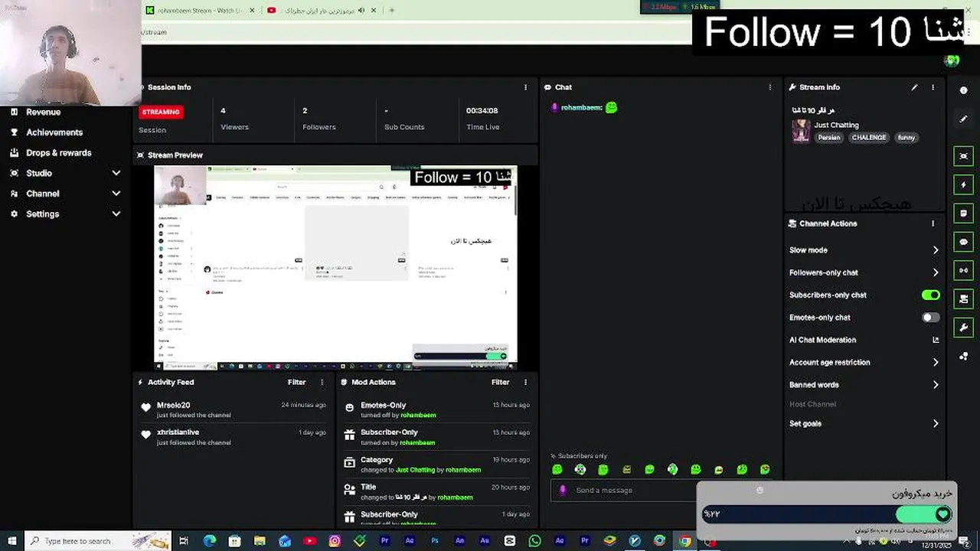This screenshot has width=980, height=551.
Task: Click the link chain icon in right rail
Action: click(963, 270)
